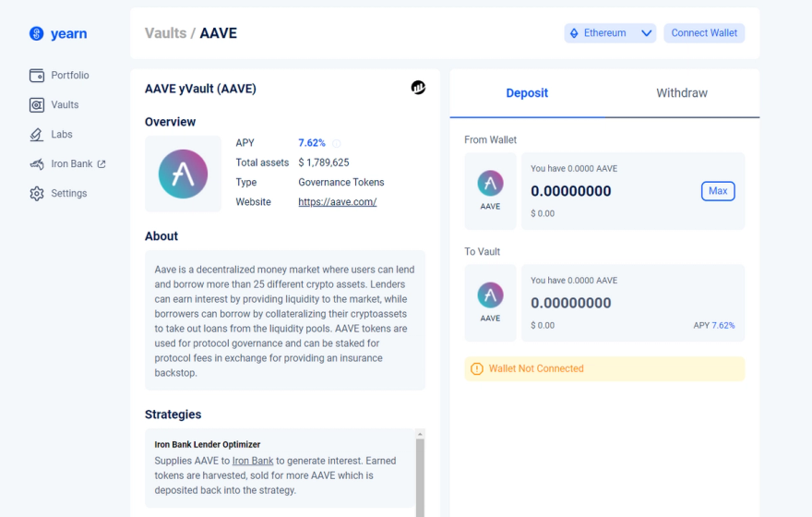Click the About section heading
Image resolution: width=812 pixels, height=517 pixels.
(x=161, y=236)
